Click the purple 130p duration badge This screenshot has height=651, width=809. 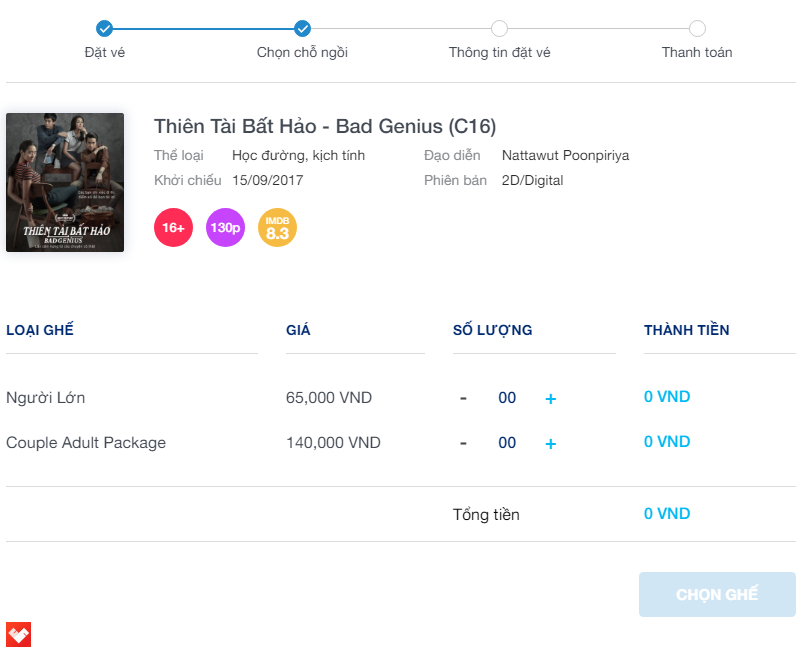(x=225, y=228)
